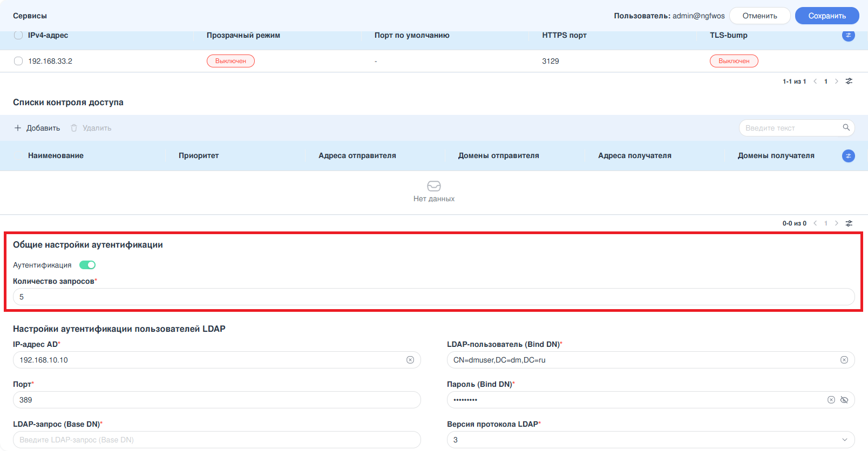Screen dimensions: 868x451
Task: Clear the Пароль (Bind DN) field
Action: [831, 400]
